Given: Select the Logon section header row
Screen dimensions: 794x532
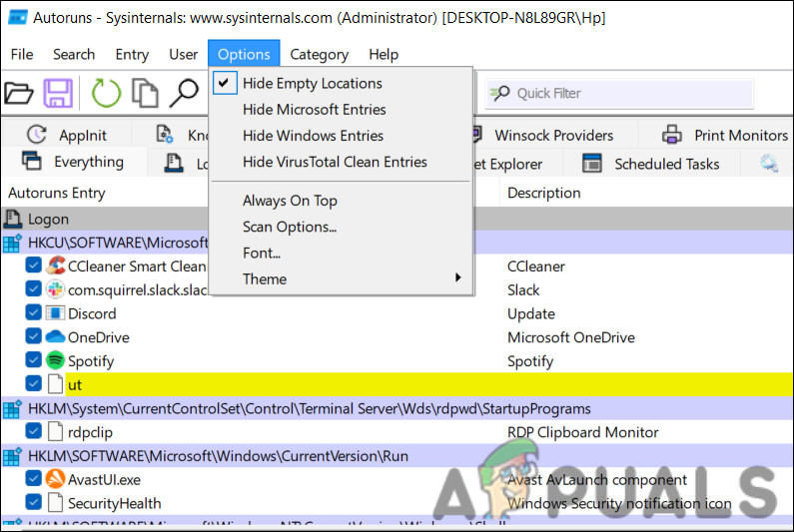Looking at the screenshot, I should tap(397, 219).
